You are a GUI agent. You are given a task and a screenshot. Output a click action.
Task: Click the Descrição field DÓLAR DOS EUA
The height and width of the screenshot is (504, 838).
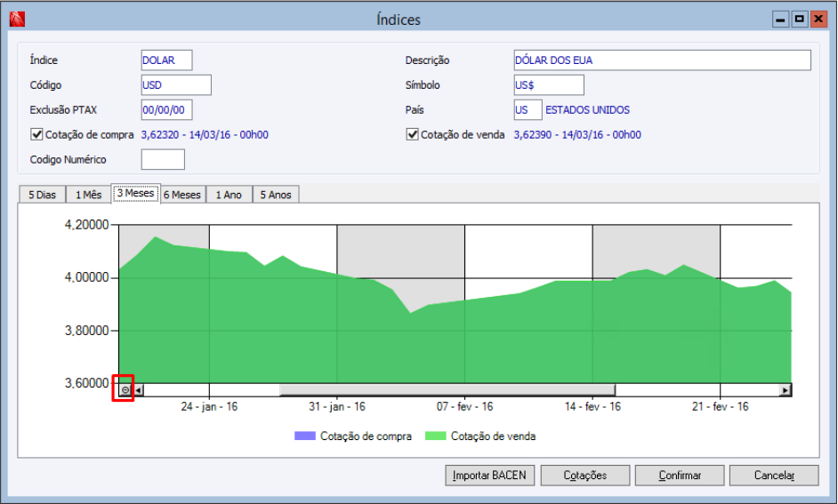click(x=662, y=60)
